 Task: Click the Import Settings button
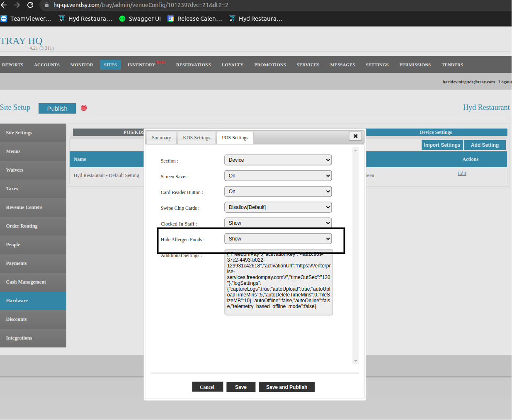tap(442, 145)
